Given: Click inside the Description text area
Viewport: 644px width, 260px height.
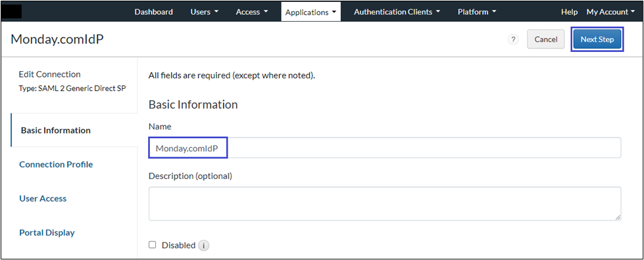Looking at the screenshot, I should (x=385, y=204).
